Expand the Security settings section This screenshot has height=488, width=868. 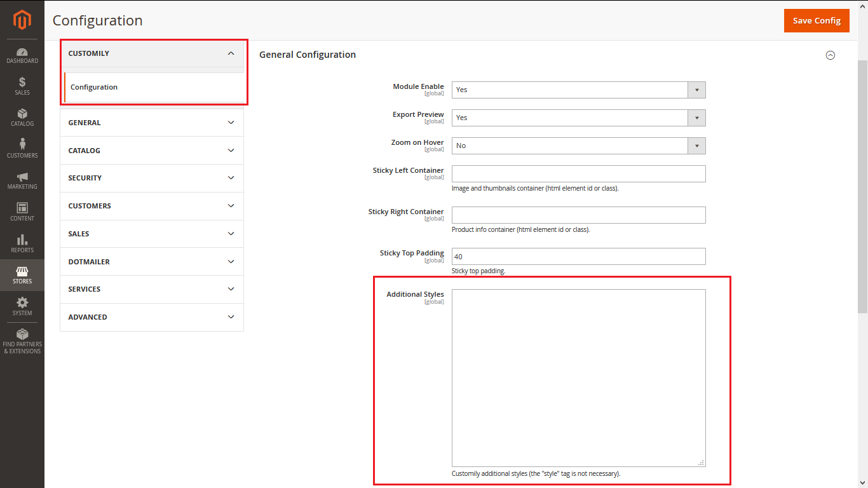tap(152, 178)
